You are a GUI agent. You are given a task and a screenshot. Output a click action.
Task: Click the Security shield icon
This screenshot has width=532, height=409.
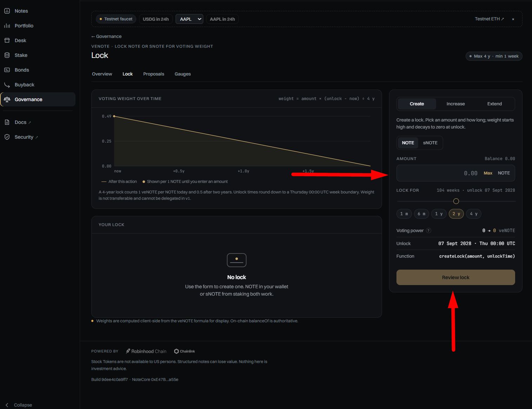7,137
